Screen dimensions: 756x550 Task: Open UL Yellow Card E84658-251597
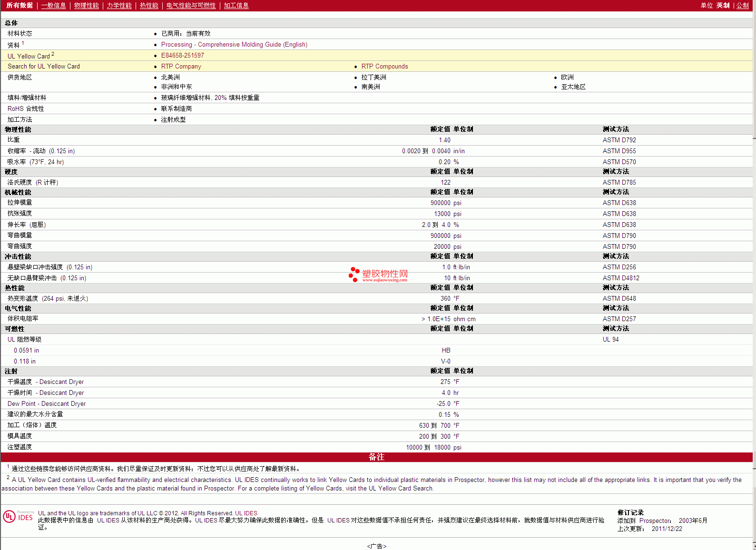coord(182,55)
